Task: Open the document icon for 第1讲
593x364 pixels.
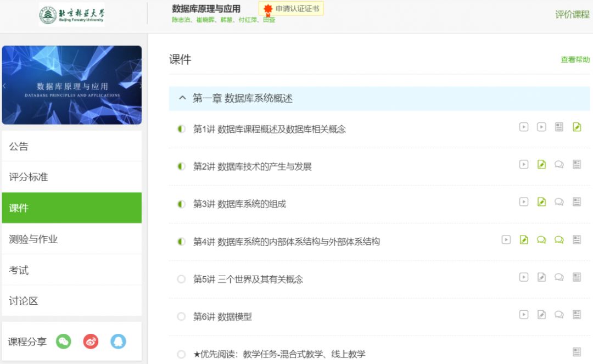Action: [x=559, y=126]
